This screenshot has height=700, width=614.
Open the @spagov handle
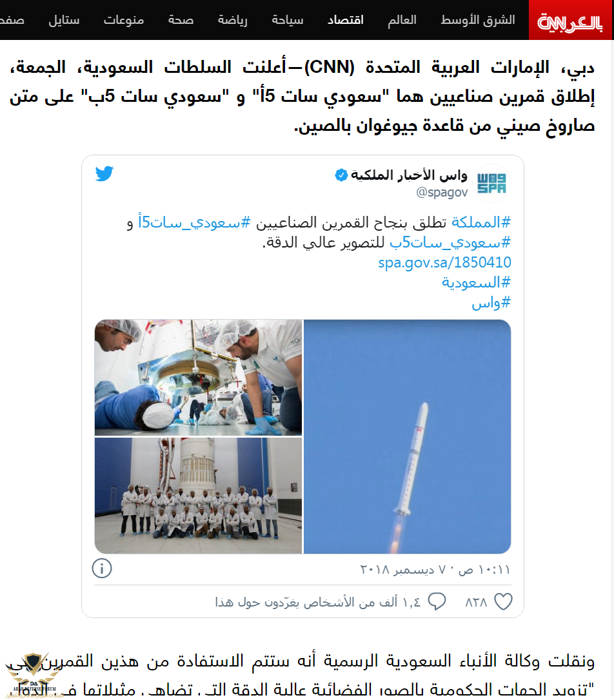click(x=442, y=192)
